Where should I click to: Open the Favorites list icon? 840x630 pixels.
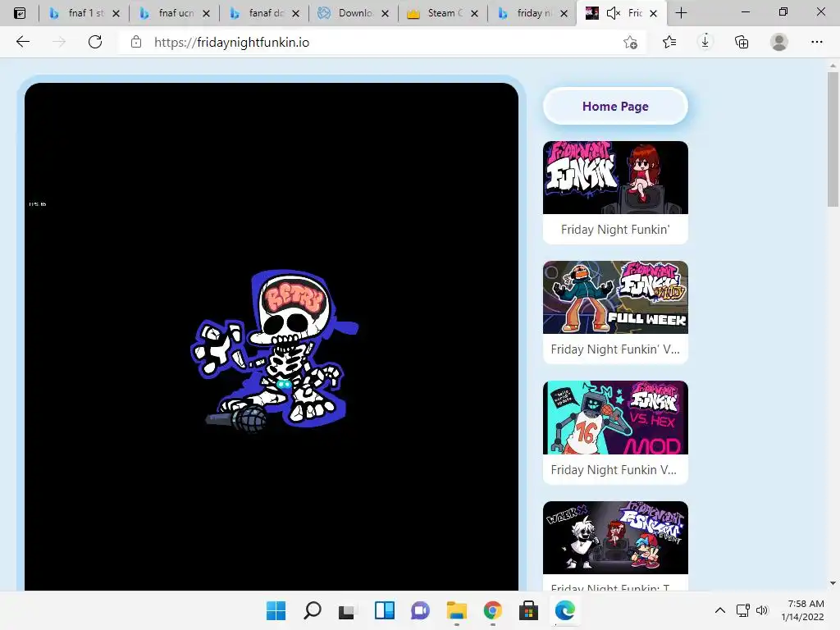pos(669,42)
